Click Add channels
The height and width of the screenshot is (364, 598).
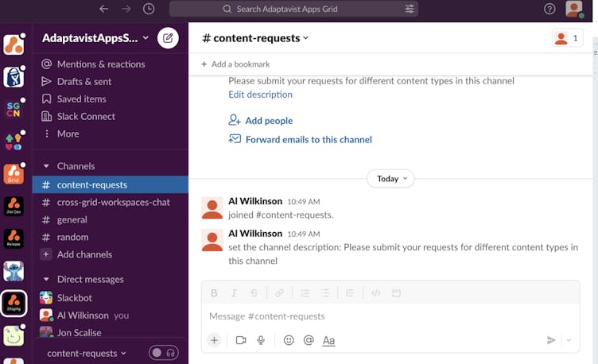[111, 254]
